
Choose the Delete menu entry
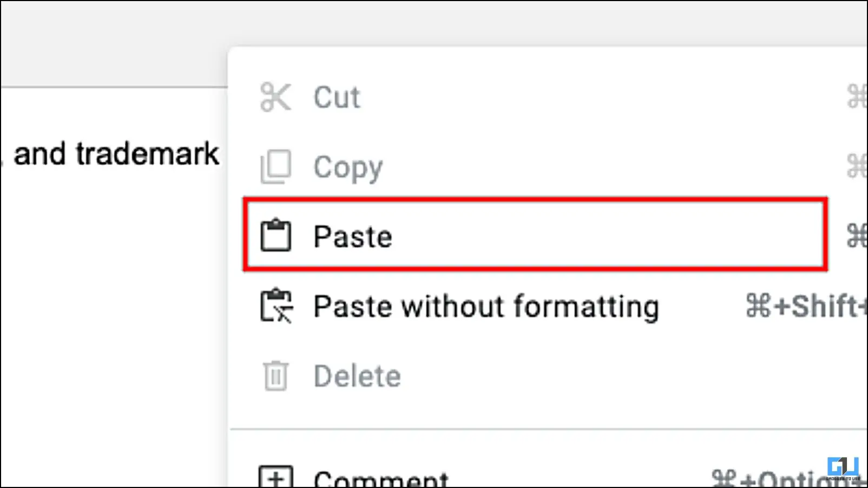coord(357,376)
